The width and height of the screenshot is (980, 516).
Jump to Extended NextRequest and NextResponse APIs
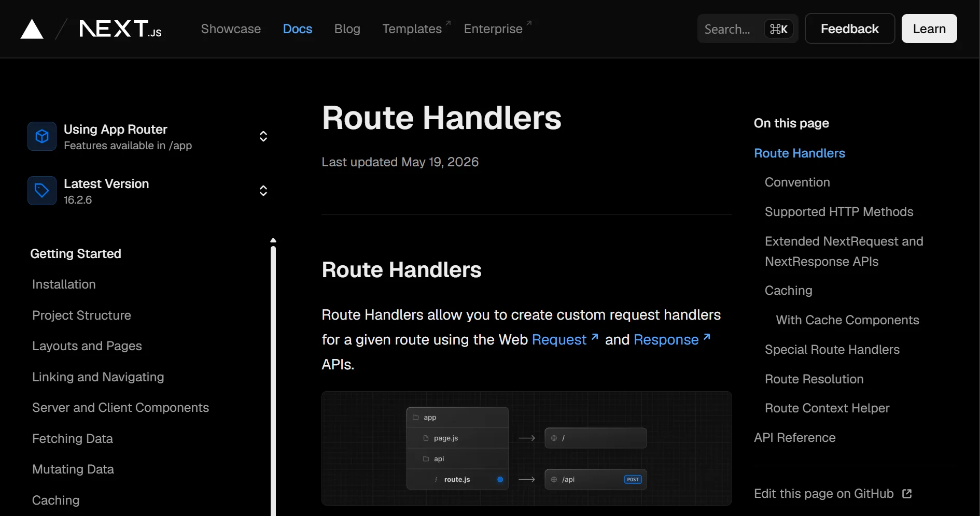(844, 251)
